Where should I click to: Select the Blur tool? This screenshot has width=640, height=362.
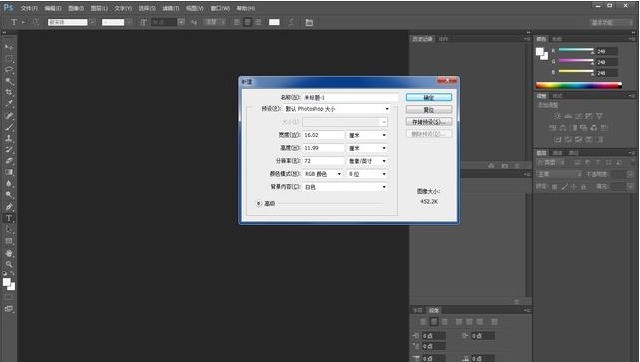(x=9, y=184)
